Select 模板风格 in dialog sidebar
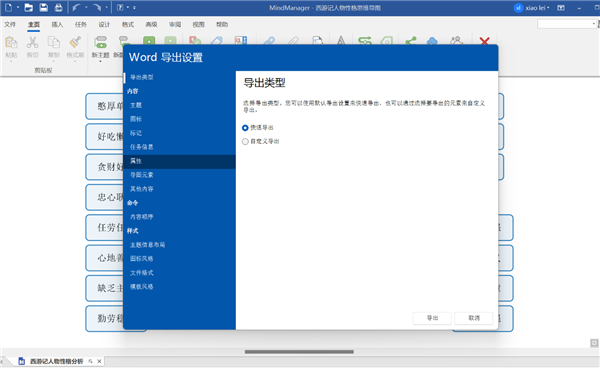Viewport: 600px width, 368px height. 179,287
